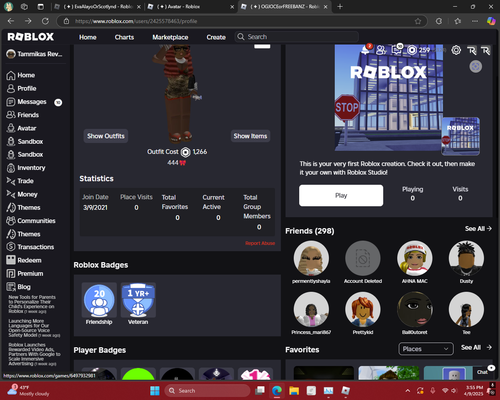This screenshot has width=500, height=400.
Task: Click the Show Outfits button
Action: [x=106, y=136]
